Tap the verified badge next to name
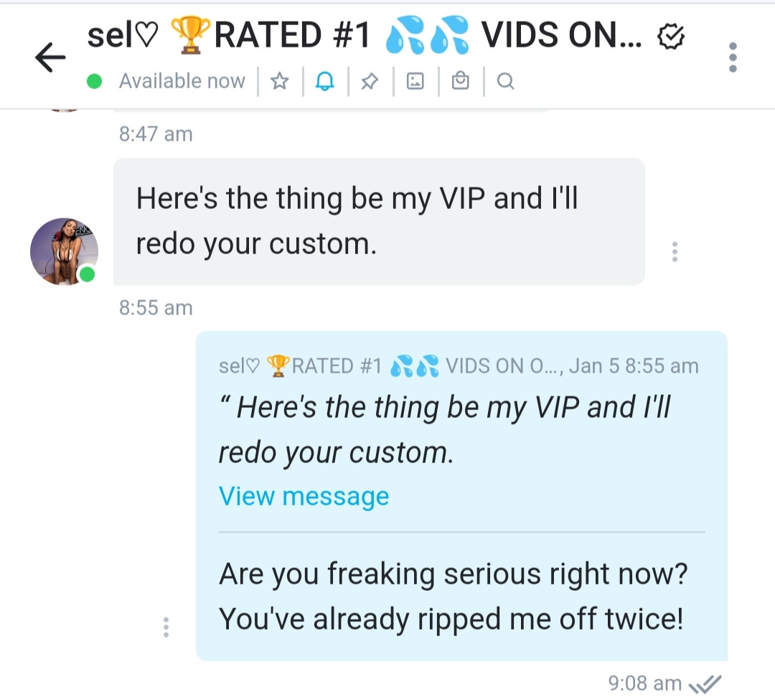 [x=671, y=37]
